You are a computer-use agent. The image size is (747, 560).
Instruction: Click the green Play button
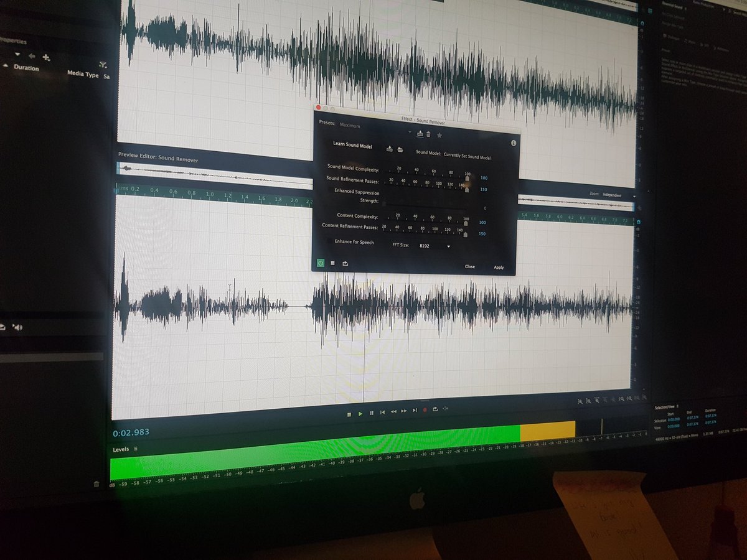tap(360, 413)
